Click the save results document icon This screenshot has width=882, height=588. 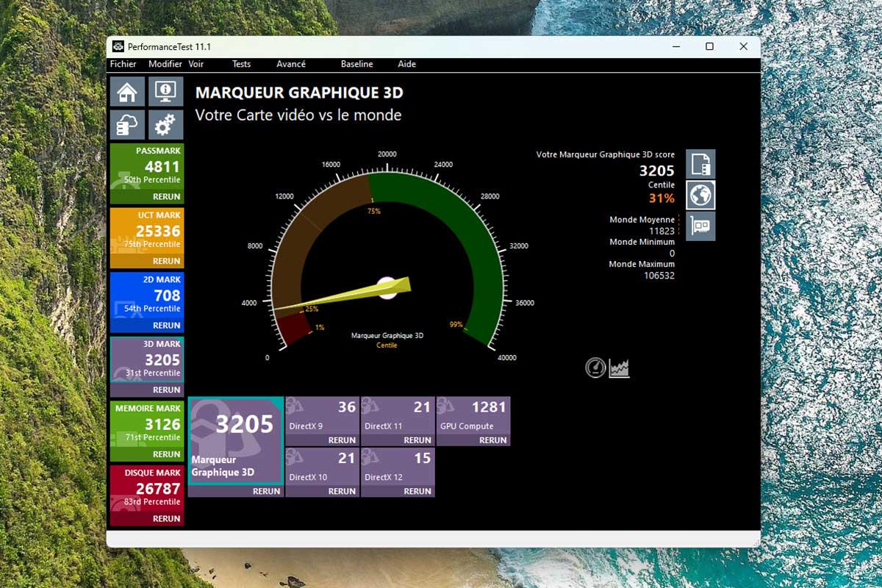coord(700,164)
